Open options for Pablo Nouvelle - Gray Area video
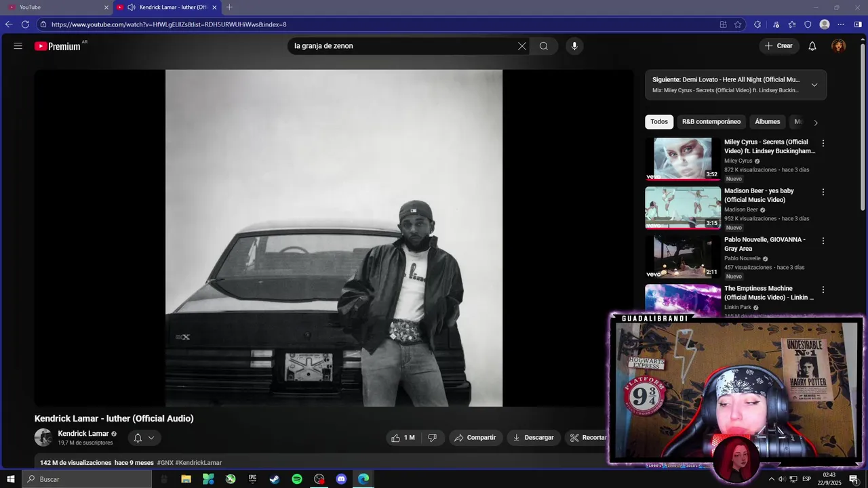Viewport: 868px width, 488px height. click(823, 241)
